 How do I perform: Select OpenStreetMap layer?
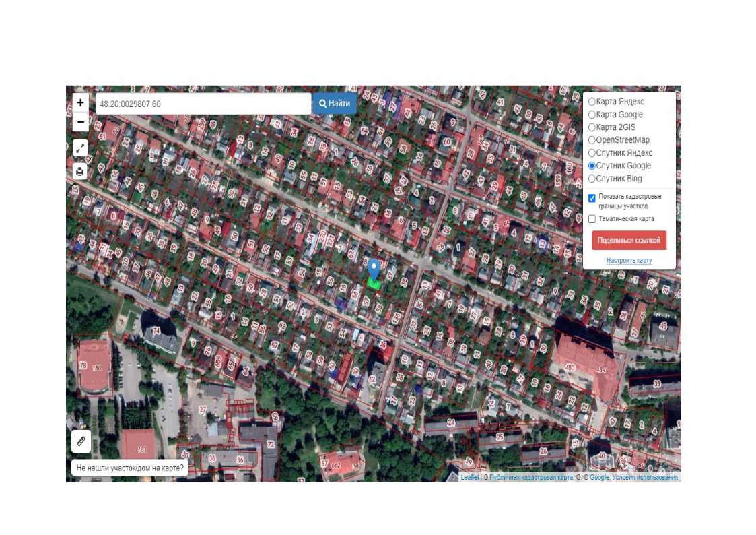[x=592, y=140]
